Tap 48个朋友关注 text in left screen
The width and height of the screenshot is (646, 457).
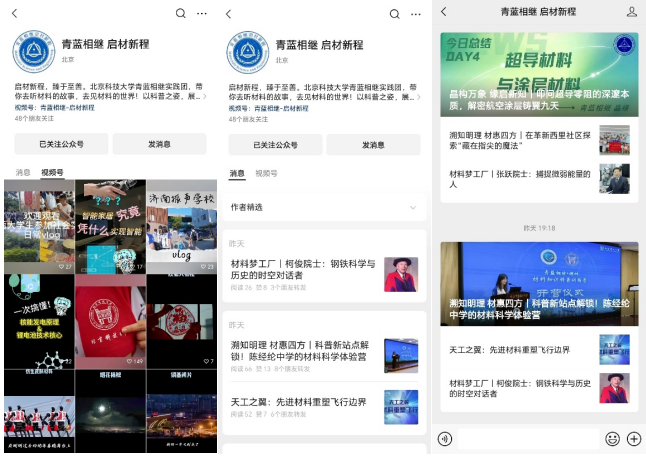[x=34, y=119]
